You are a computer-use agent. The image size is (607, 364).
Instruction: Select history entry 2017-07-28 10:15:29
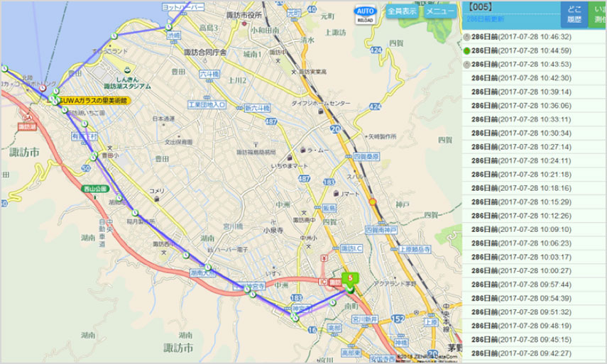(534, 202)
